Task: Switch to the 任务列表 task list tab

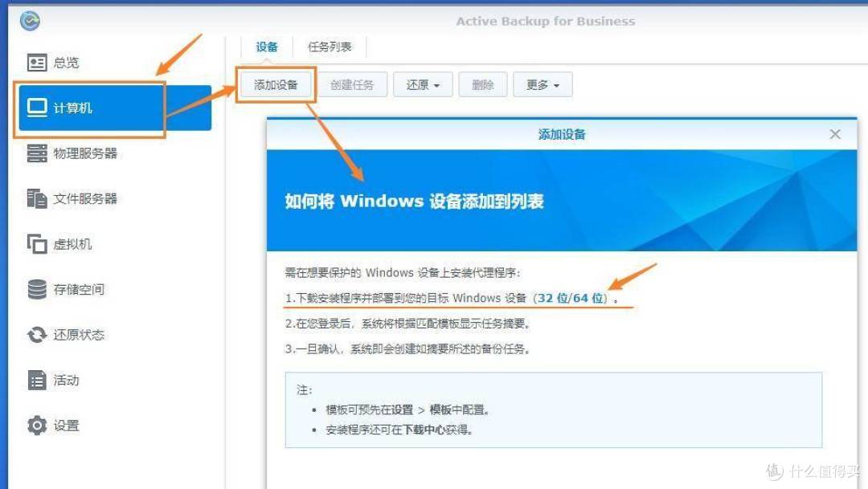Action: [x=330, y=47]
